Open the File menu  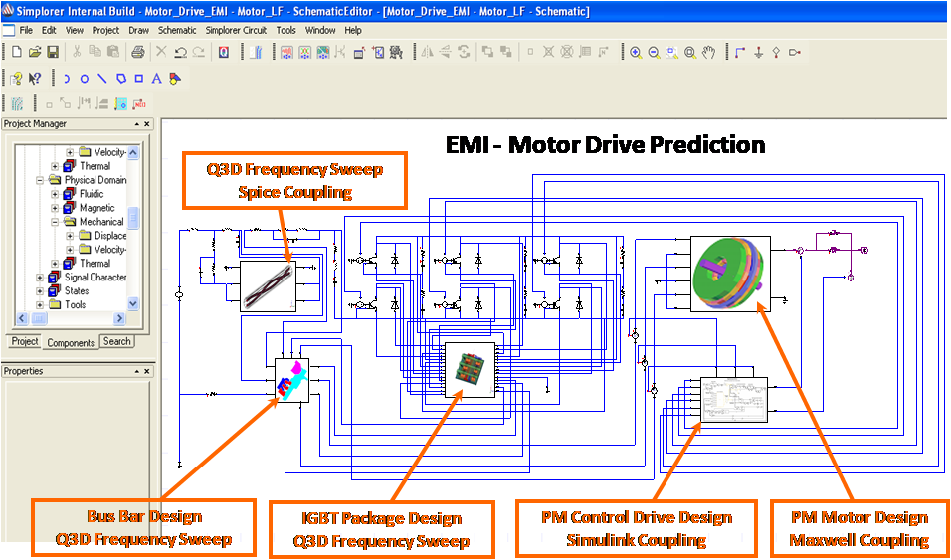[x=26, y=30]
